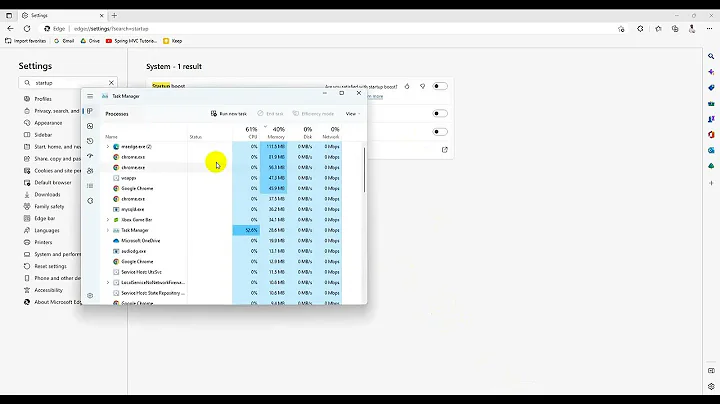Viewport: 720px width, 404px height.
Task: Open Users icon in Task Manager sidebar
Action: coord(90,171)
